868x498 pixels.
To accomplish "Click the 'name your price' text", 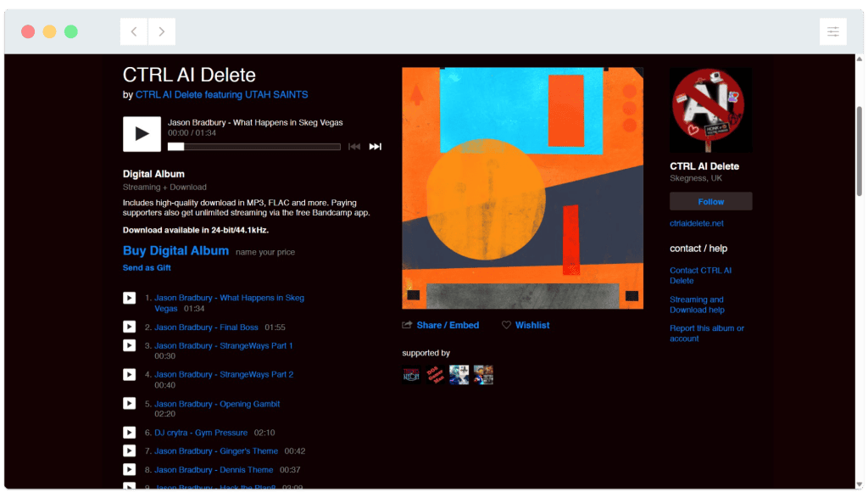I will [265, 252].
